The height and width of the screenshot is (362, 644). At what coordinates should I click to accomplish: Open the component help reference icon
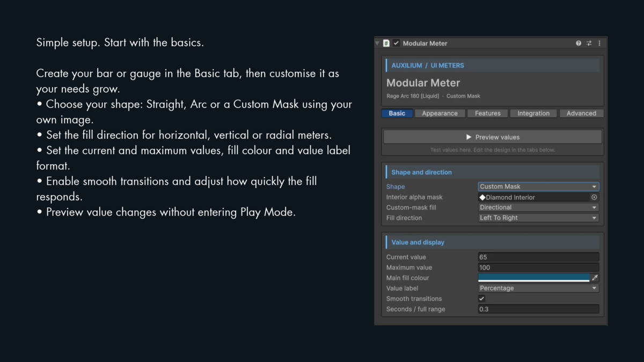579,43
